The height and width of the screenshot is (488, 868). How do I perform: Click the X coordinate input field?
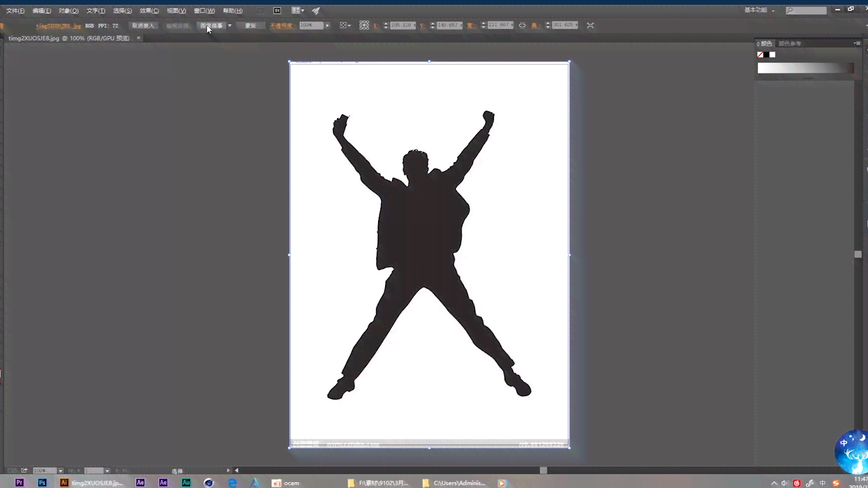pos(402,26)
